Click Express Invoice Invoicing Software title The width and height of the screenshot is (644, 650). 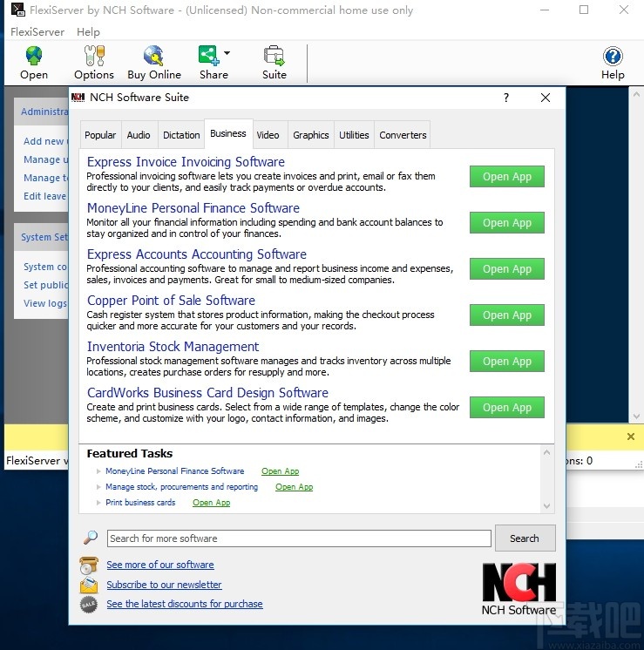pyautogui.click(x=186, y=162)
